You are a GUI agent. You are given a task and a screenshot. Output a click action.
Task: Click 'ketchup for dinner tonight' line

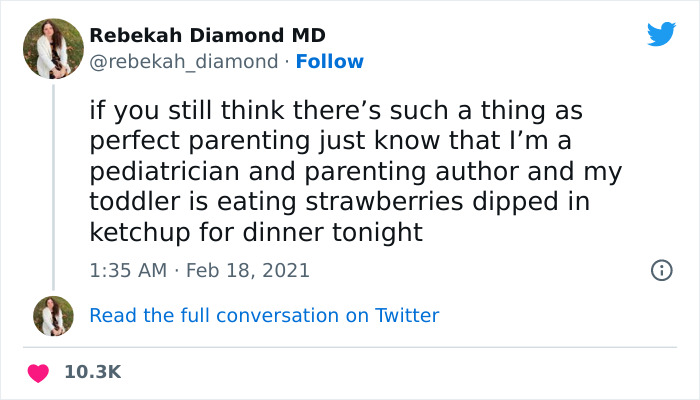(x=256, y=233)
